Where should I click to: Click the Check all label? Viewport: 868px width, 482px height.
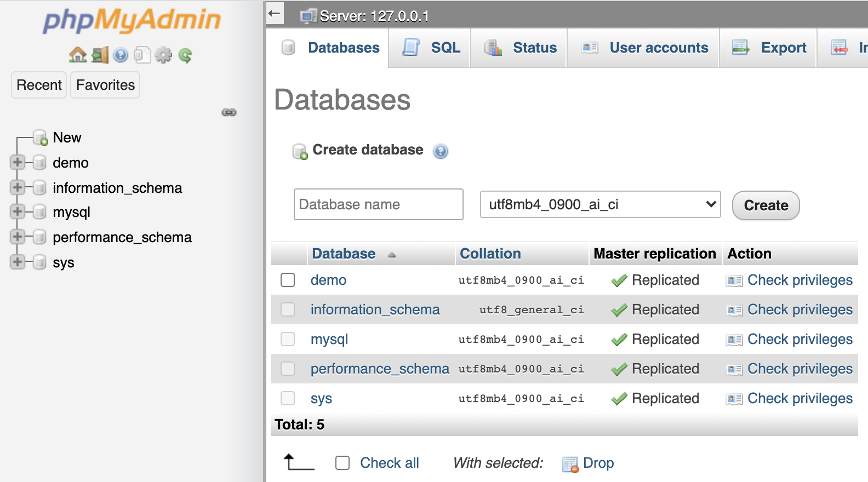389,463
